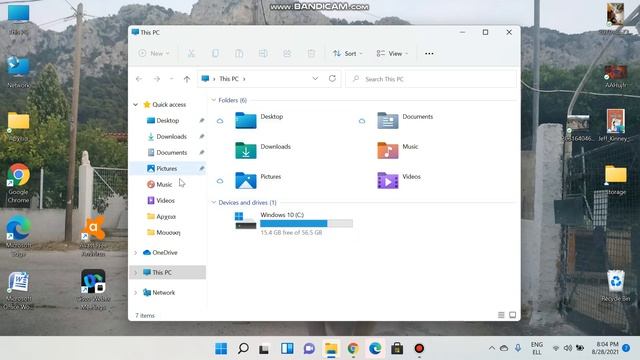The image size is (640, 360).
Task: Click the Copy toolbar icon
Action: point(215,53)
